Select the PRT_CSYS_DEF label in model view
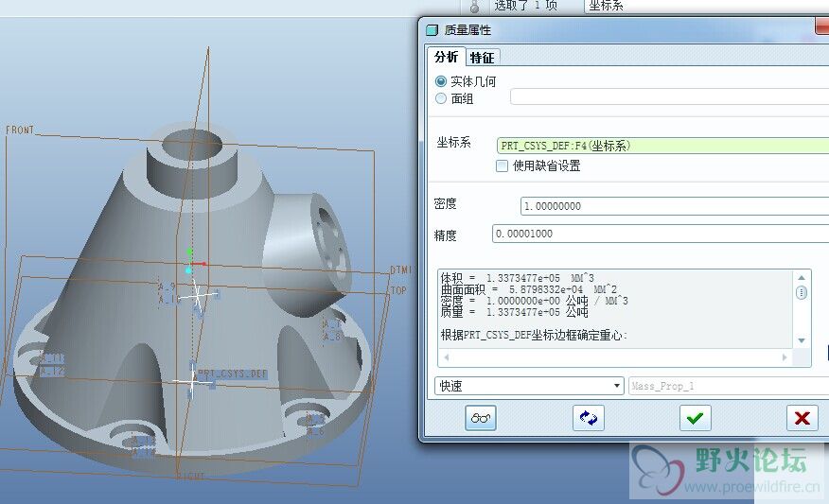 pos(233,374)
